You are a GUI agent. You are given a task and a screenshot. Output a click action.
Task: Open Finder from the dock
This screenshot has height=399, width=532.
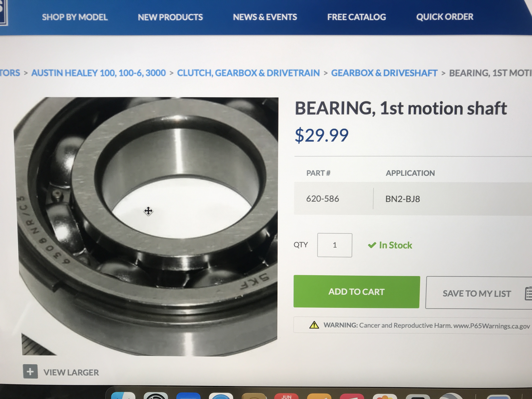click(123, 396)
